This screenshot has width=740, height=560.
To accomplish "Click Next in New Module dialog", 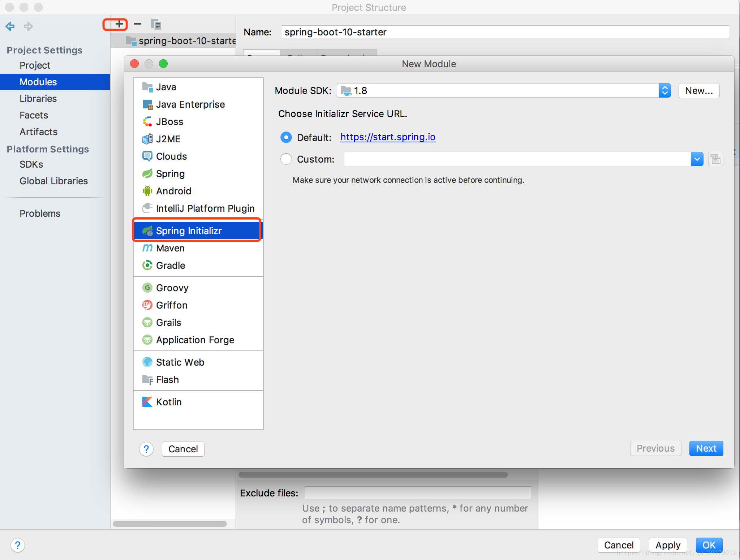I will pos(706,448).
